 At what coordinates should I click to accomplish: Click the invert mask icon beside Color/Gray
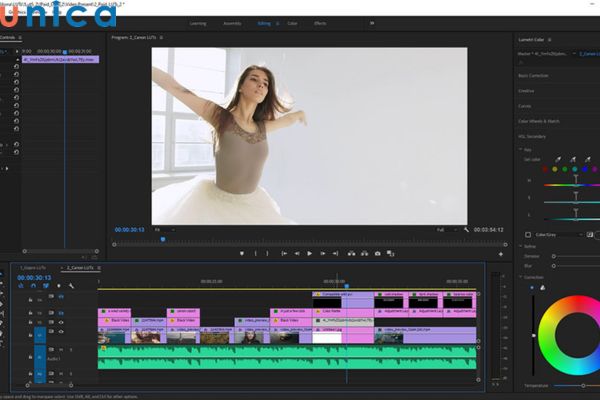(x=590, y=235)
